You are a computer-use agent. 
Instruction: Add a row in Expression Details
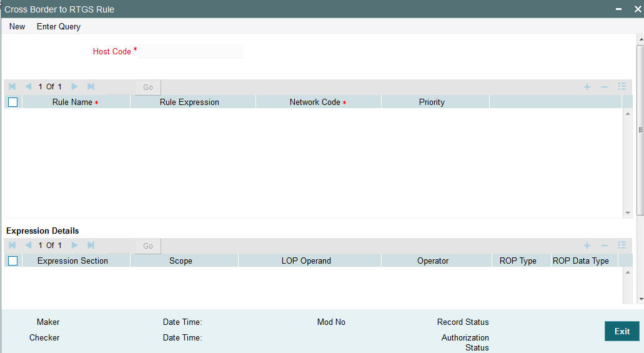[x=587, y=246]
